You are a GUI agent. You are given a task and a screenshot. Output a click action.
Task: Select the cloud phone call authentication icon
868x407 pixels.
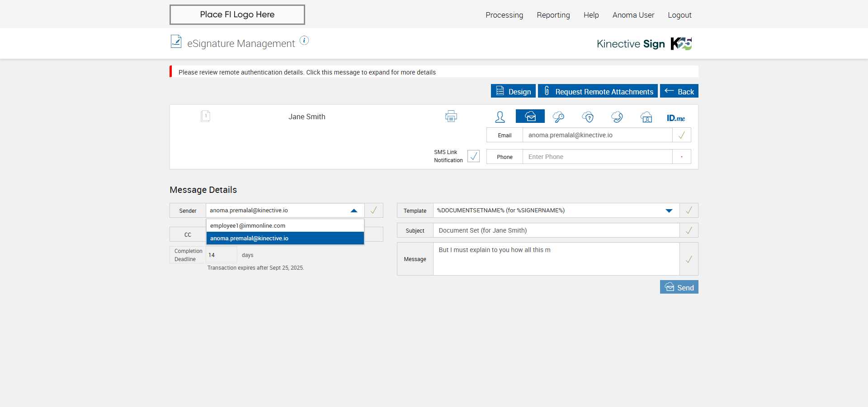tap(617, 117)
